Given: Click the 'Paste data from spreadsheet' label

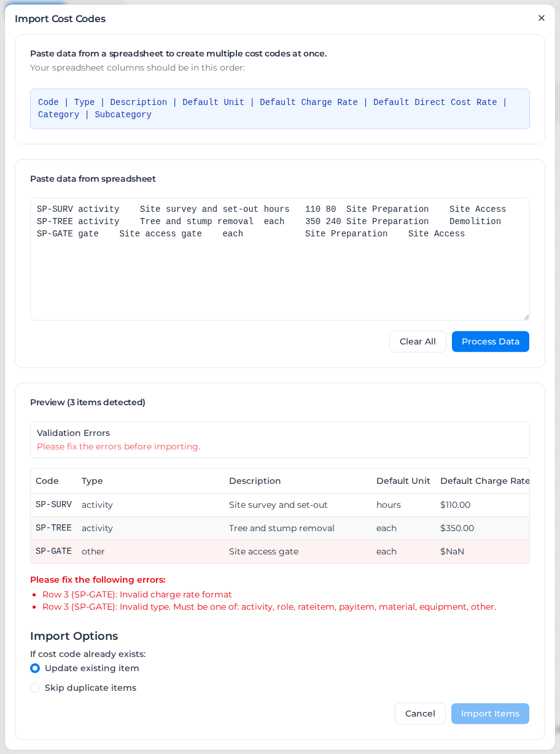Looking at the screenshot, I should click(93, 179).
